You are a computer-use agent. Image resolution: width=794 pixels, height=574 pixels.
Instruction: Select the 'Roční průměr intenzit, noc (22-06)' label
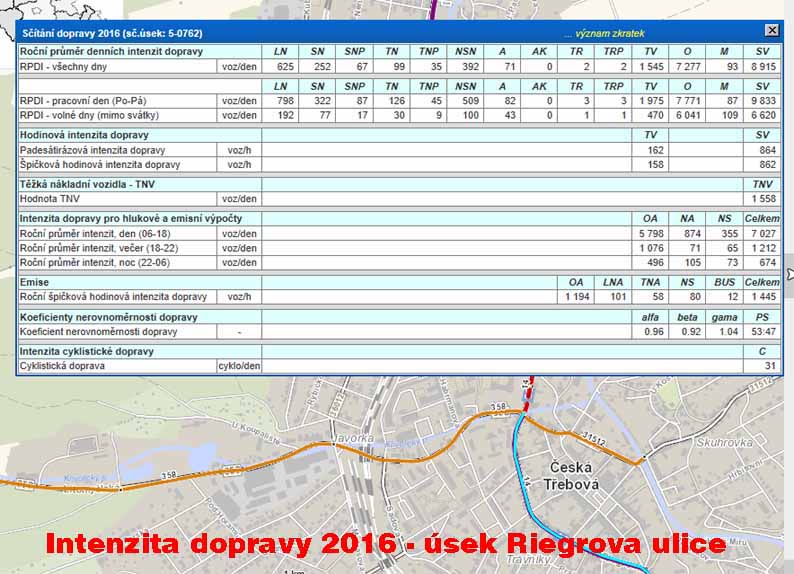point(95,263)
